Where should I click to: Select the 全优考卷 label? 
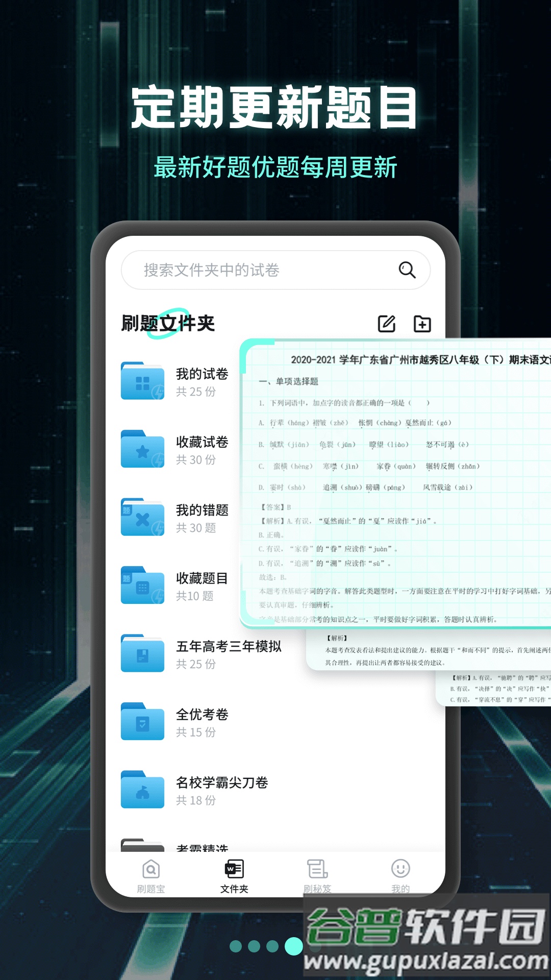click(x=202, y=715)
